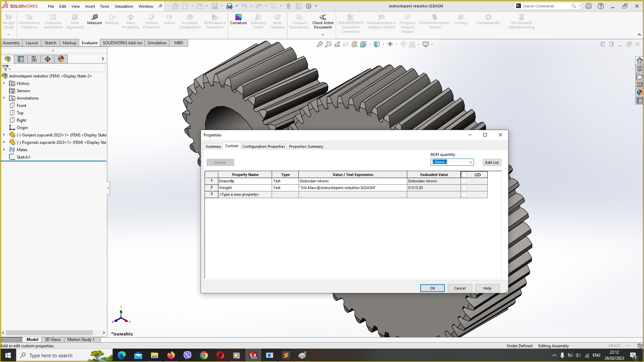644x362 pixels.
Task: Expand the Pogonski zupcanik 2023 component
Action: (4, 142)
